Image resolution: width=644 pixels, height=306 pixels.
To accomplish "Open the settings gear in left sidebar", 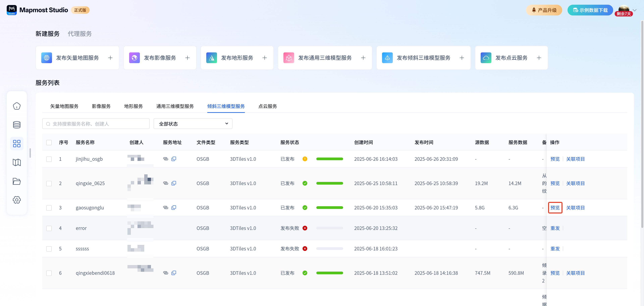I will coord(17,200).
